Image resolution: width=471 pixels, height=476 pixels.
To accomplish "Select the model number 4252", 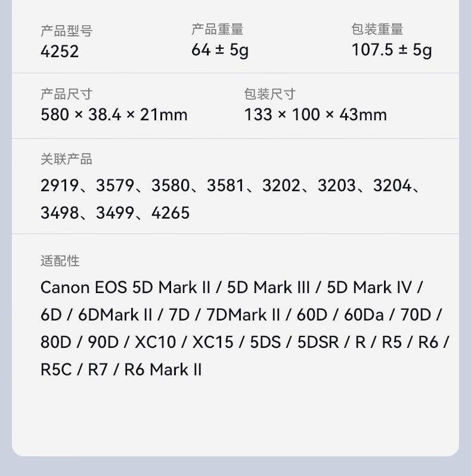I will click(60, 51).
